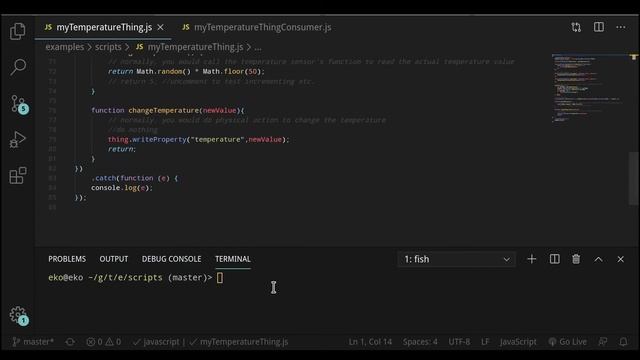
Task: Focus the terminal prompt input
Action: [220, 278]
